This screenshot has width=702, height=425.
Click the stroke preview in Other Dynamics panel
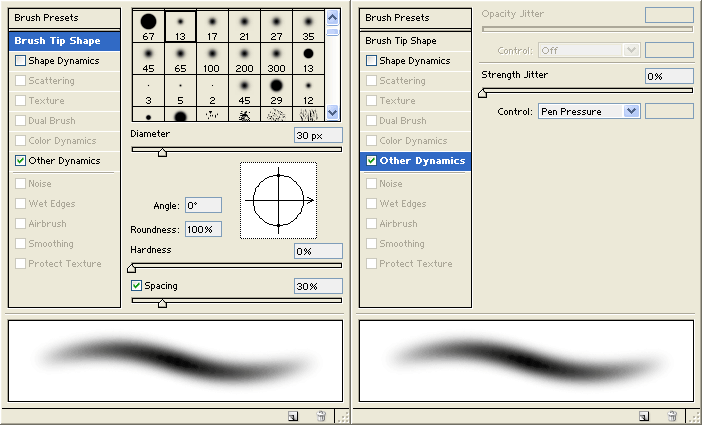(x=526, y=361)
